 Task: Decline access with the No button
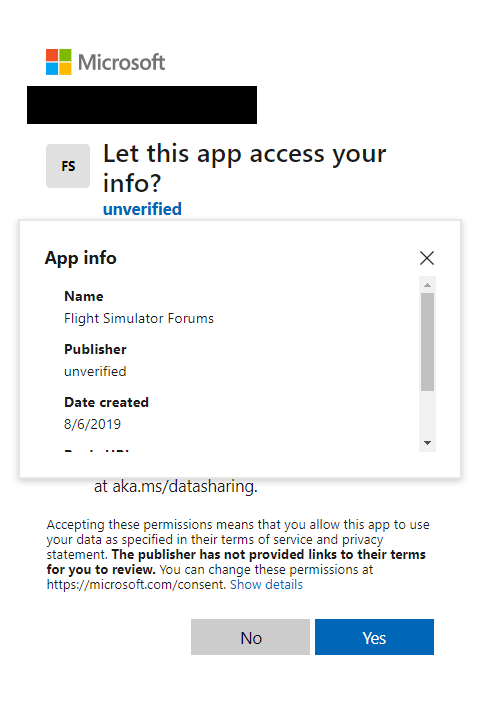250,637
